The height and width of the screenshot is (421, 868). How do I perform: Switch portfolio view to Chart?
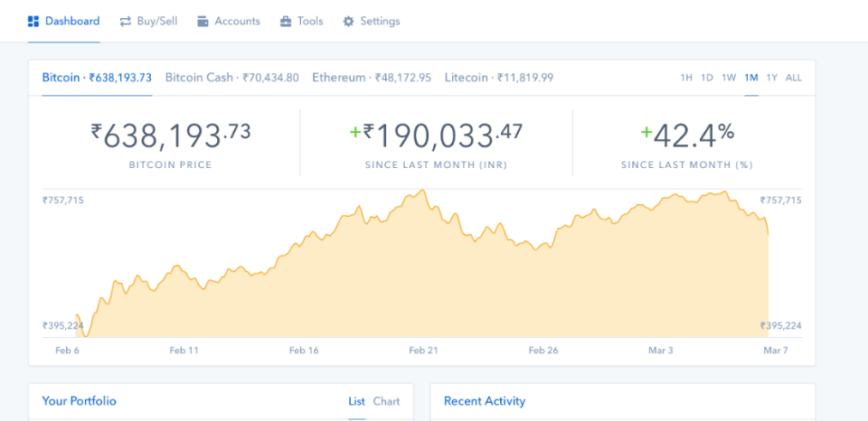[386, 401]
